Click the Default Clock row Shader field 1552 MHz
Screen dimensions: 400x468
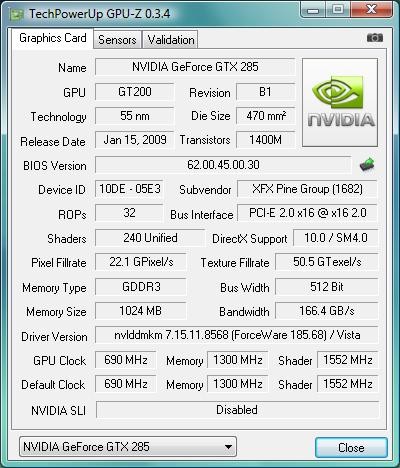[348, 384]
